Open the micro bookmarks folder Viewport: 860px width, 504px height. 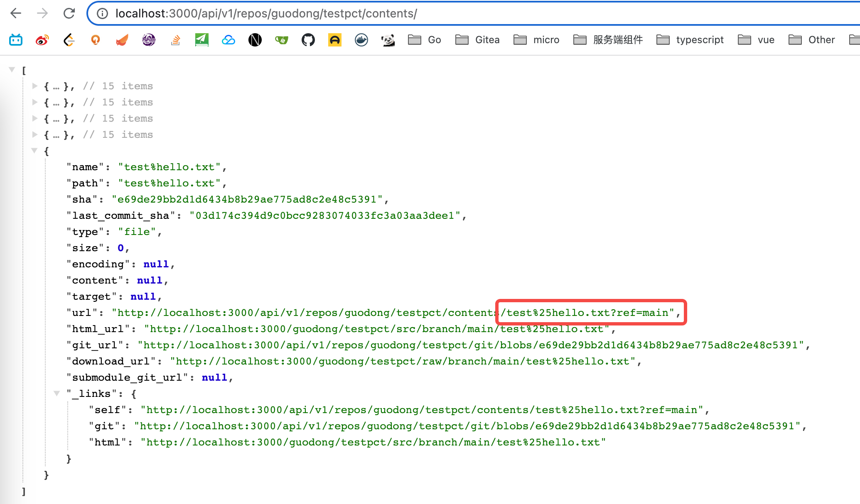[536, 40]
